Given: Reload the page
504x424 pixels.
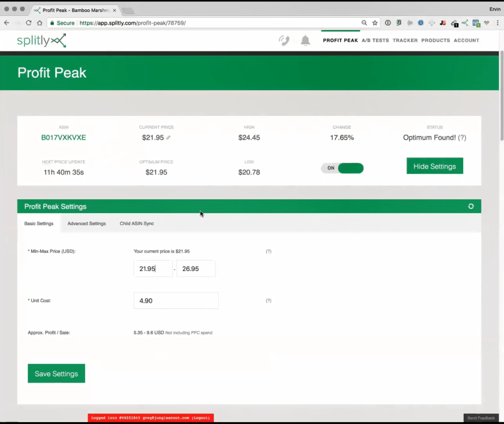Looking at the screenshot, I should pyautogui.click(x=29, y=23).
